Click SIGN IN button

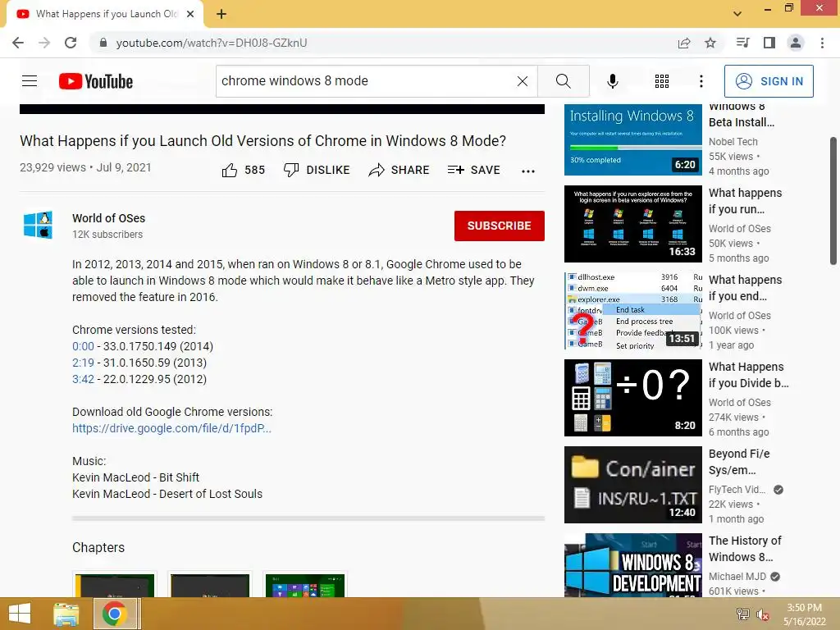point(769,81)
